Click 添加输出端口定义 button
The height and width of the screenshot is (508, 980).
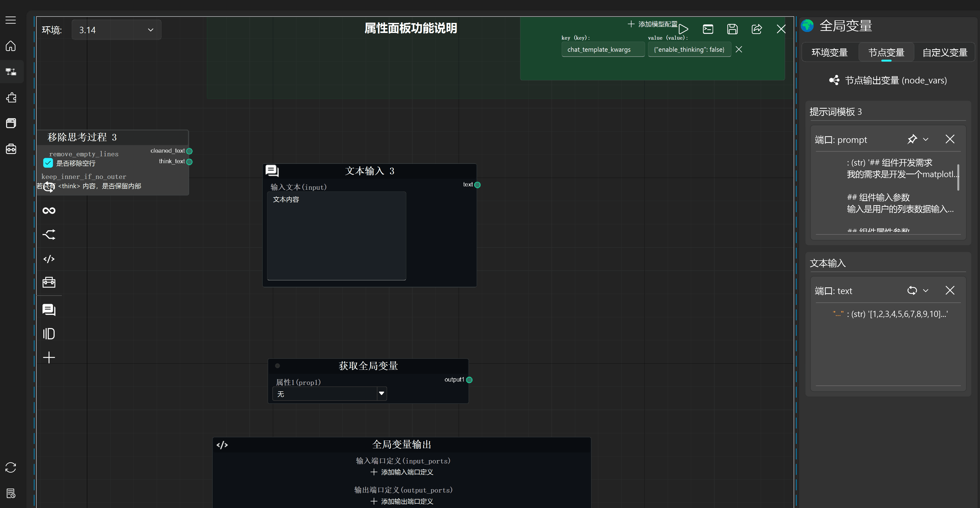coord(402,501)
